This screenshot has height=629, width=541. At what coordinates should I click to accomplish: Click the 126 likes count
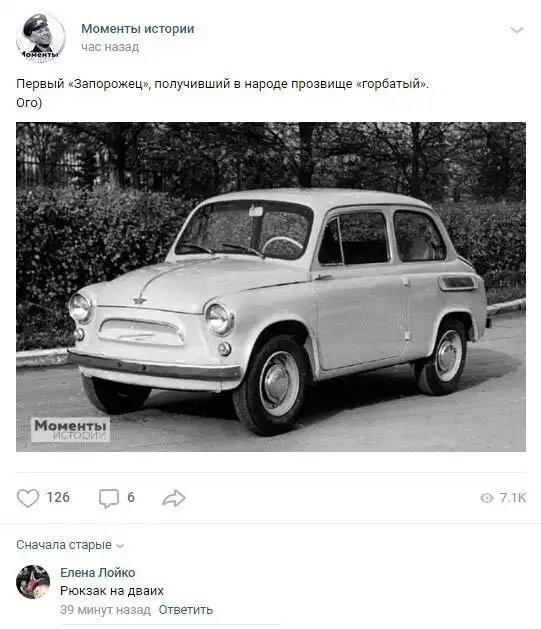pos(58,497)
